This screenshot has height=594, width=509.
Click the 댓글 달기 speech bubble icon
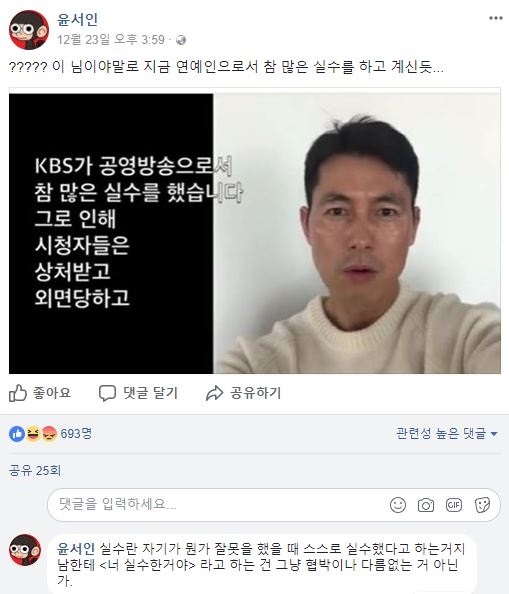[x=107, y=393]
